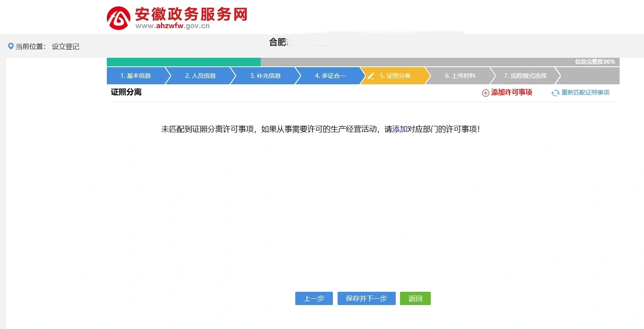
Task: Select the 证照分离 step label
Action: (395, 76)
